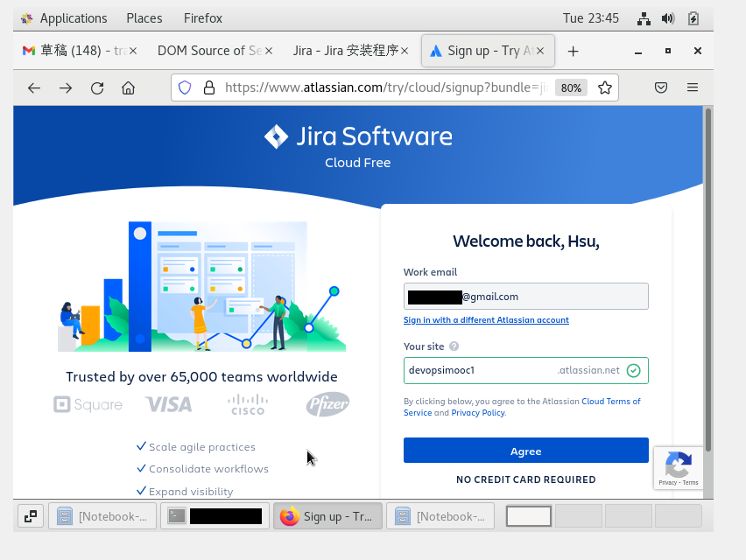
Task: Switch to first Notebook taskbar window
Action: 102,516
